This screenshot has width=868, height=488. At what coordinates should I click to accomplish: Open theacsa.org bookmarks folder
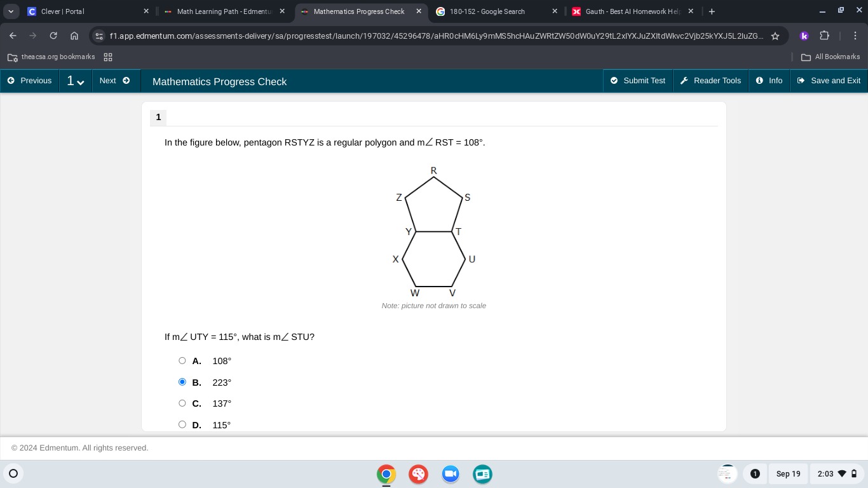51,57
